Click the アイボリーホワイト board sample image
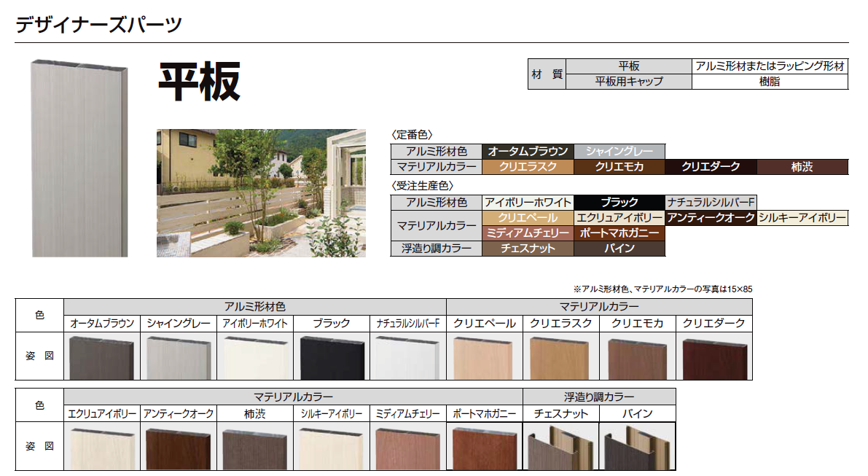 click(x=255, y=358)
